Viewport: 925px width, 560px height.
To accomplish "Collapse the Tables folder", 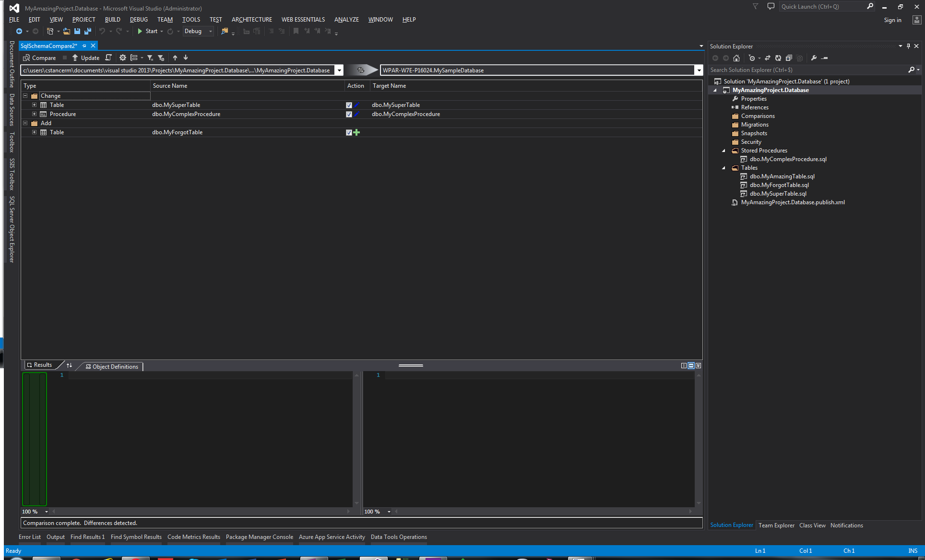I will click(724, 168).
